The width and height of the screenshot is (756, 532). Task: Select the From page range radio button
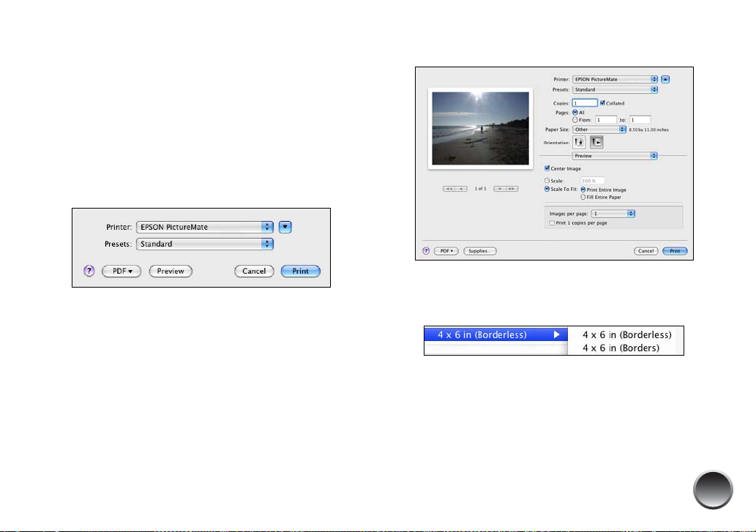tap(575, 119)
